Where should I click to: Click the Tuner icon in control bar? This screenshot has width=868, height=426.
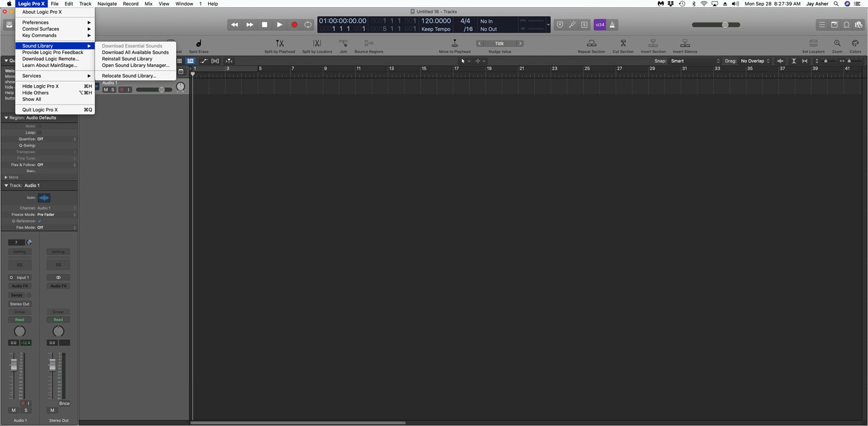point(572,24)
